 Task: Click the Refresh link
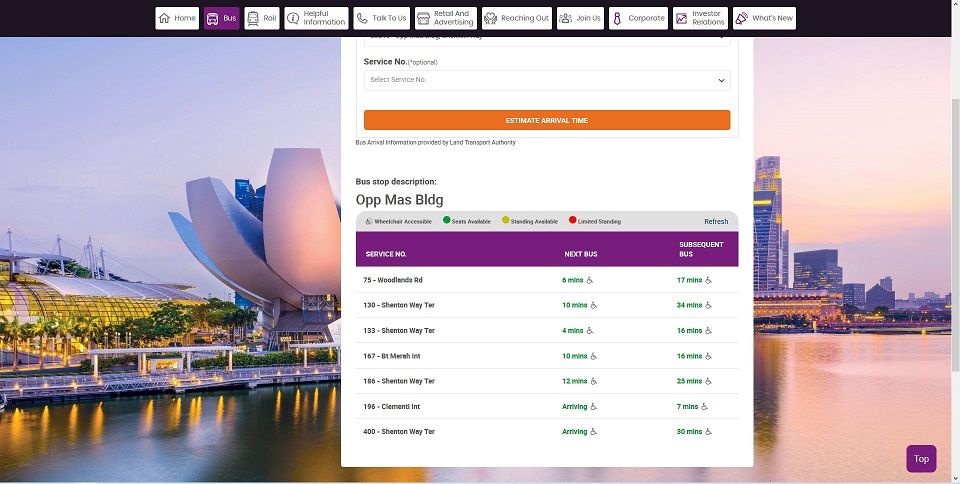pos(716,222)
